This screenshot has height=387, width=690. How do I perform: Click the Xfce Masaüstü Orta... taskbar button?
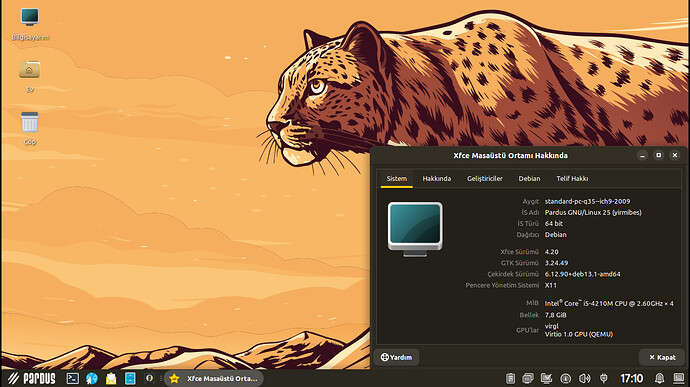coord(214,378)
